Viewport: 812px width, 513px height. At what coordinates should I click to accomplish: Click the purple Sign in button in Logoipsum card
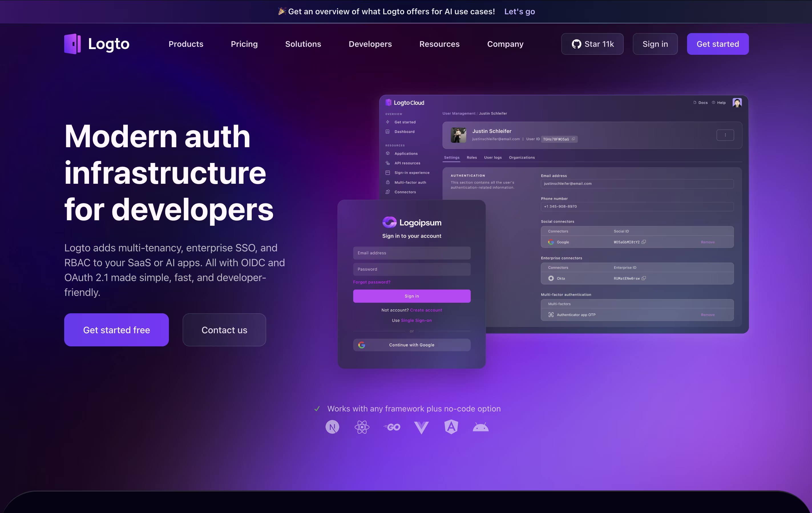coord(412,296)
